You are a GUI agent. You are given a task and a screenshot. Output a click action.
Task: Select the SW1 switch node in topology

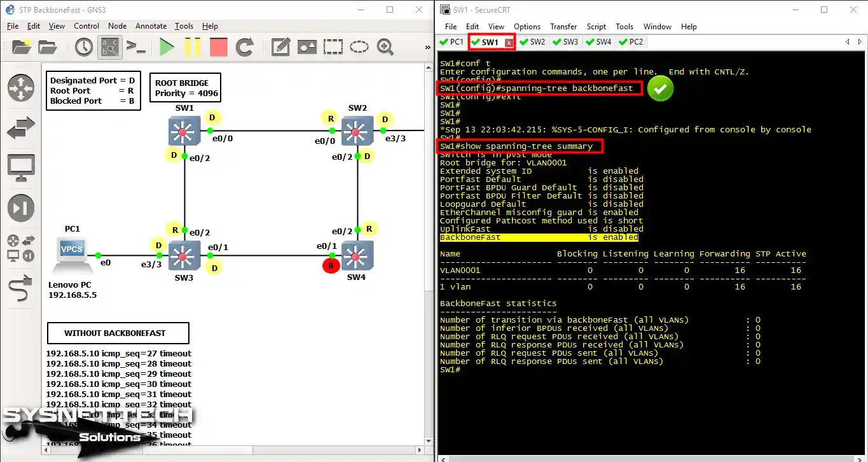click(x=184, y=132)
